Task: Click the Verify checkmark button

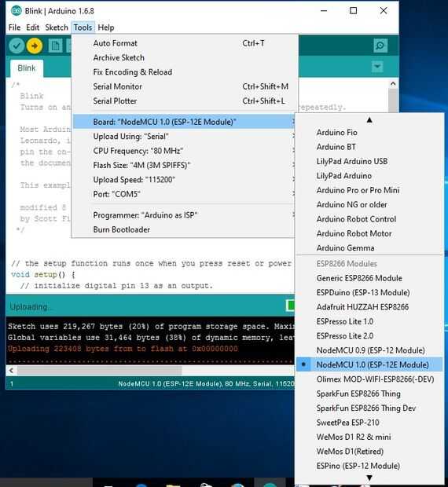Action: (17, 46)
